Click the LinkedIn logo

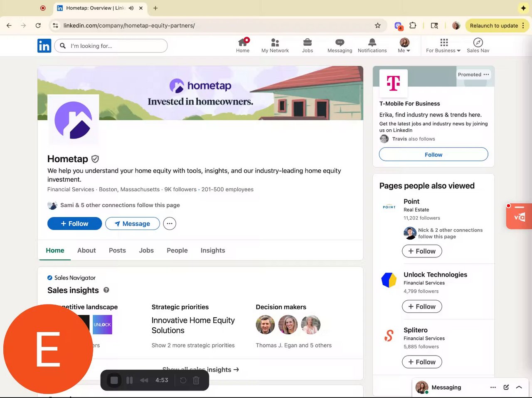(x=44, y=46)
